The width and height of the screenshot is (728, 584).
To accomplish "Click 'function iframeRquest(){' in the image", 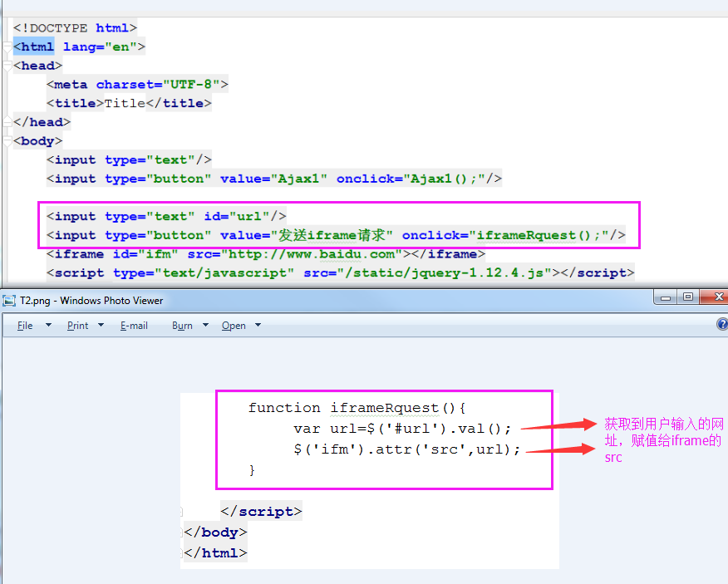I will click(x=357, y=408).
